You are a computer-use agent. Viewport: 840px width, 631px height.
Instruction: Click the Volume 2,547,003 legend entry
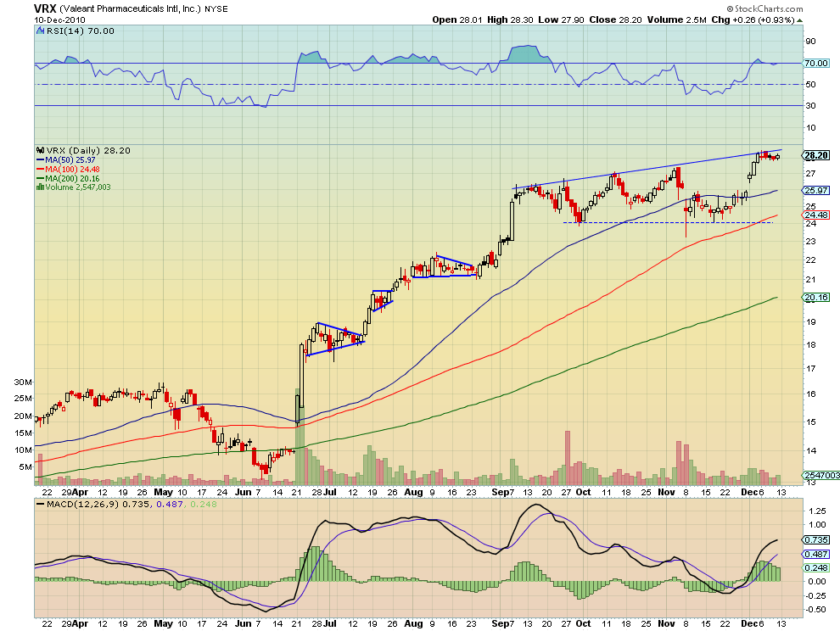click(78, 187)
